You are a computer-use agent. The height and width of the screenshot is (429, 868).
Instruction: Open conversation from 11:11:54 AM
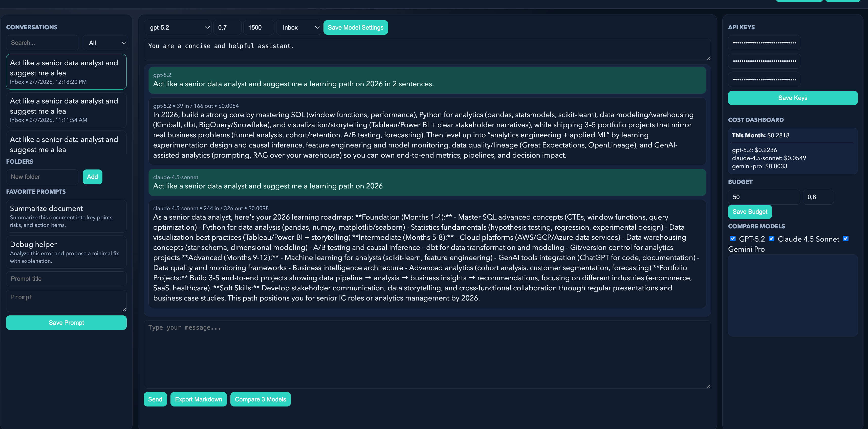(x=66, y=110)
